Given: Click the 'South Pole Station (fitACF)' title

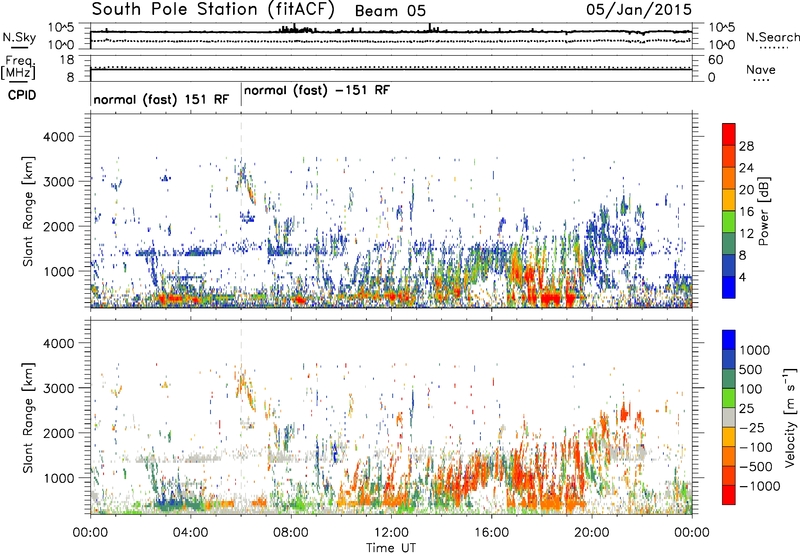Looking at the screenshot, I should pos(213,9).
